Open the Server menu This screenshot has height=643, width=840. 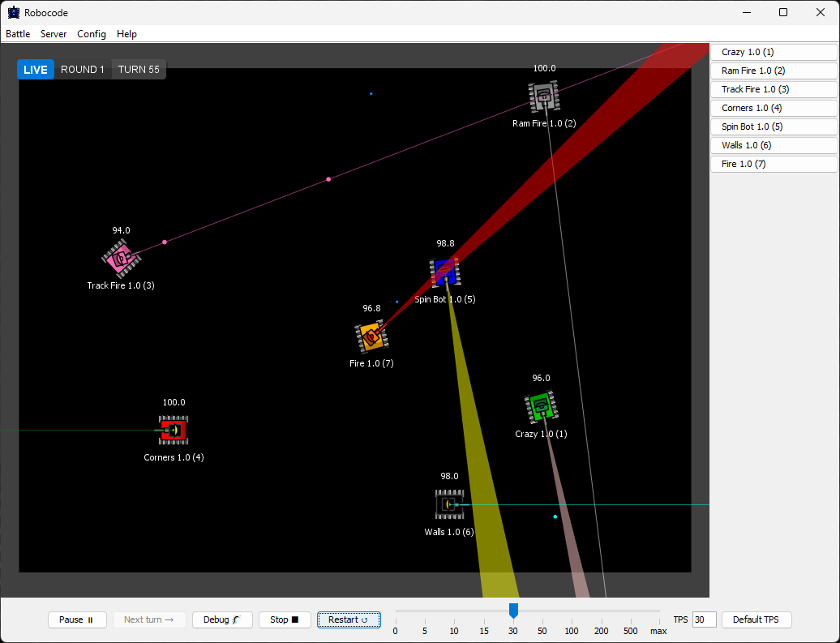point(54,34)
